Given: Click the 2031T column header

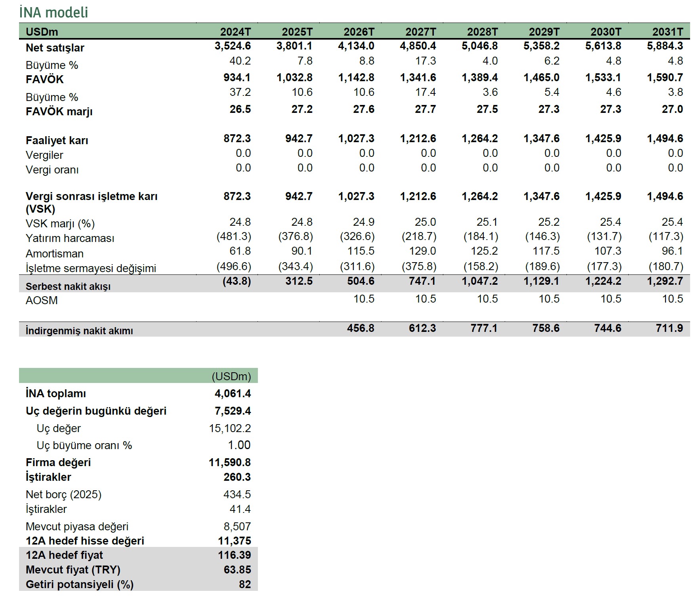Looking at the screenshot, I should [x=668, y=32].
